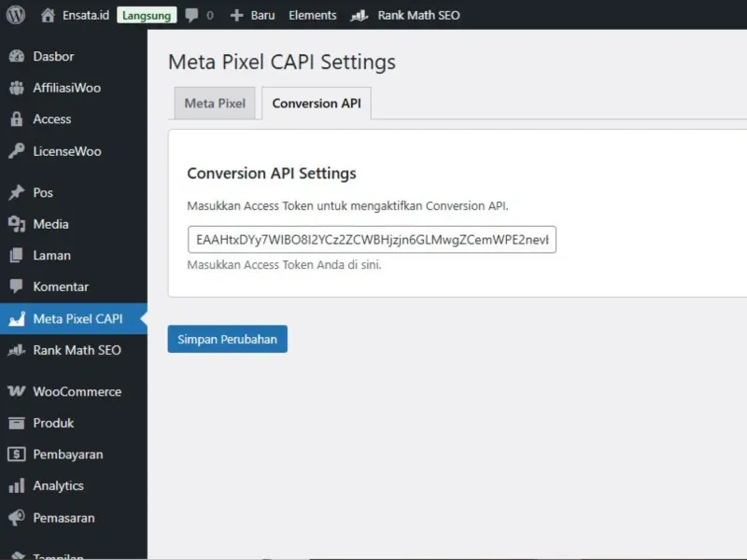
Task: Click the Pemasaran megaphone icon
Action: [16, 518]
